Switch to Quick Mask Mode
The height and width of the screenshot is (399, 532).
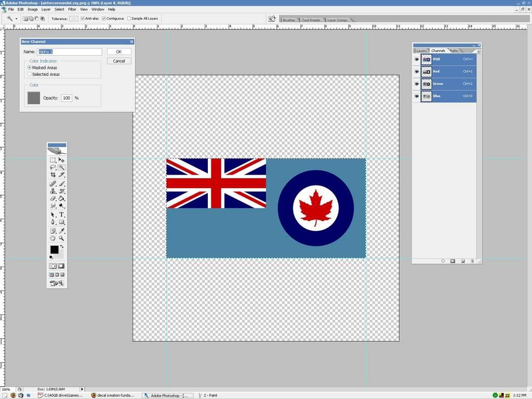click(x=61, y=266)
